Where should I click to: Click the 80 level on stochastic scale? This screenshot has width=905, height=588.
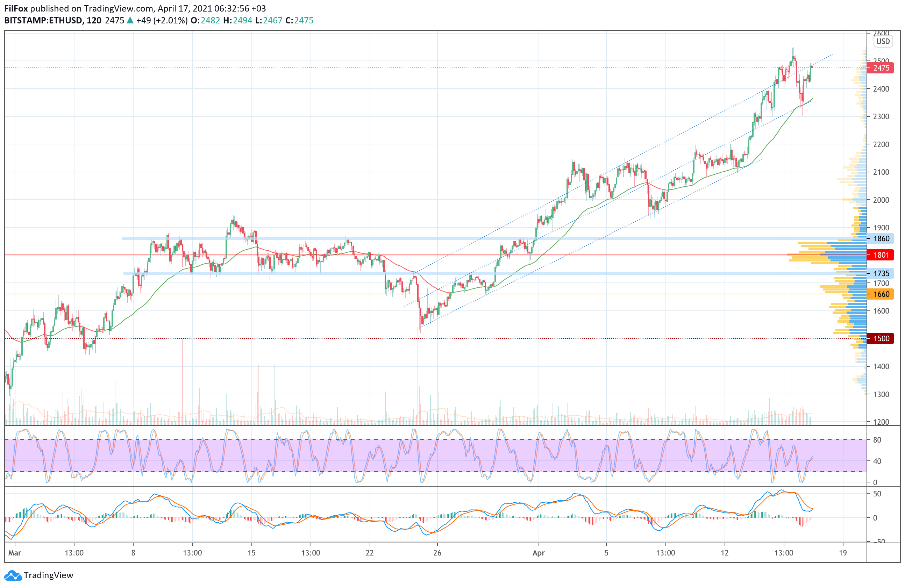click(877, 440)
